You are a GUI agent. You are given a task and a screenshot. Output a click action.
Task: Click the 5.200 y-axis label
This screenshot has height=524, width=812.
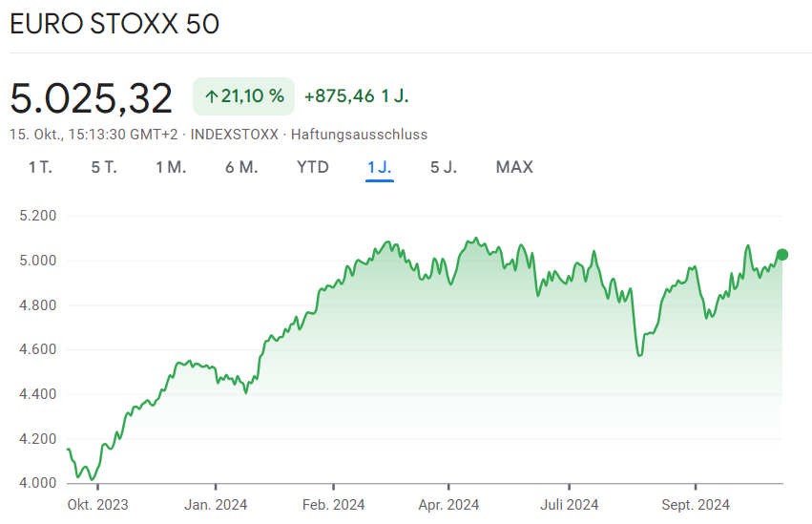38,216
